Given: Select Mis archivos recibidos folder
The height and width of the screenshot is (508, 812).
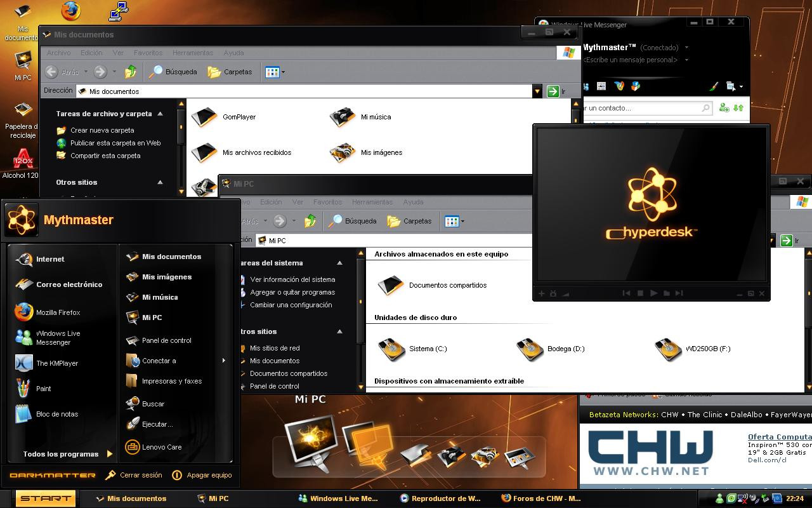Looking at the screenshot, I should pos(242,152).
